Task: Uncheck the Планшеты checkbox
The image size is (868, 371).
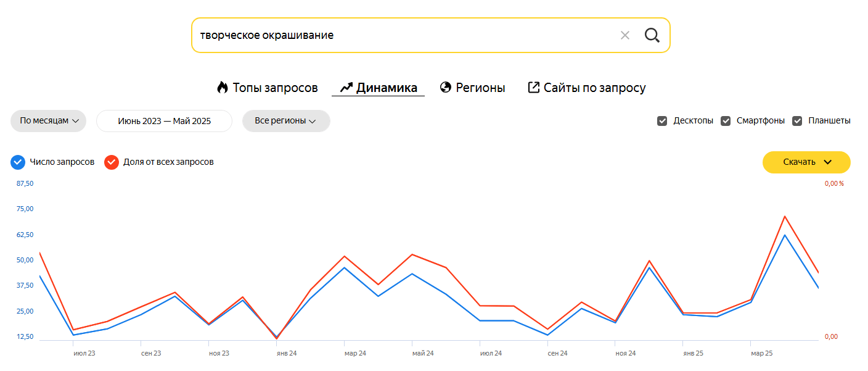Action: click(797, 121)
